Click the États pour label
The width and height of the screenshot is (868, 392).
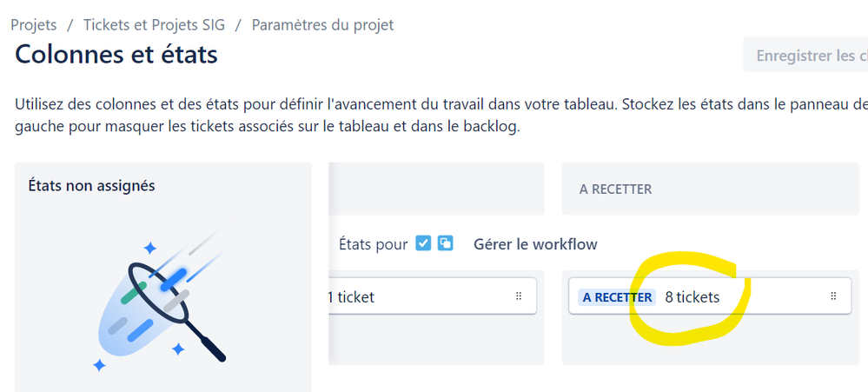pyautogui.click(x=373, y=244)
